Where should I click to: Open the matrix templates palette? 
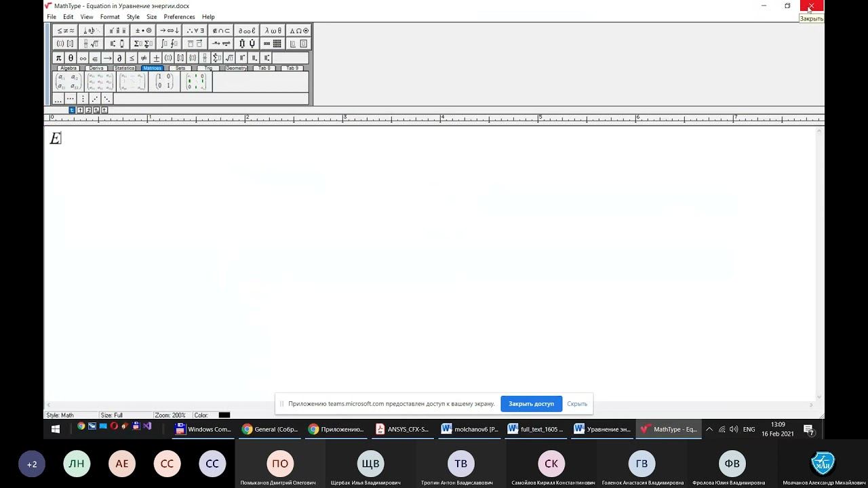pyautogui.click(x=273, y=43)
